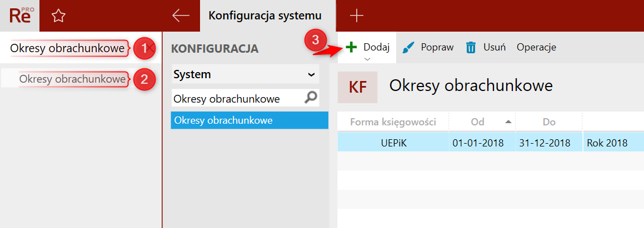This screenshot has height=228, width=644.
Task: Sort by Do column header
Action: coord(549,122)
